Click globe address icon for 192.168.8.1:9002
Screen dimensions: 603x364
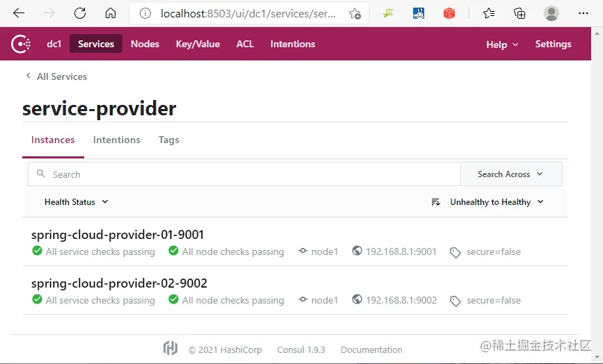[357, 299]
